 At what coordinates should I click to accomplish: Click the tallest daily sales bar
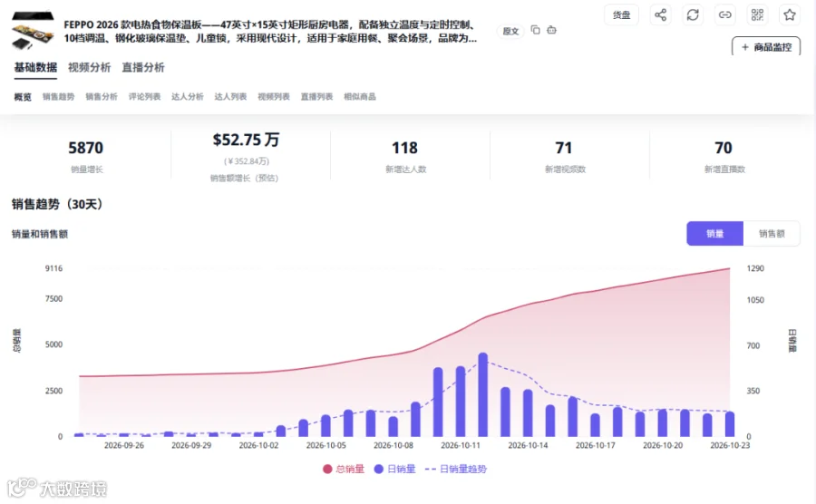[x=483, y=395]
